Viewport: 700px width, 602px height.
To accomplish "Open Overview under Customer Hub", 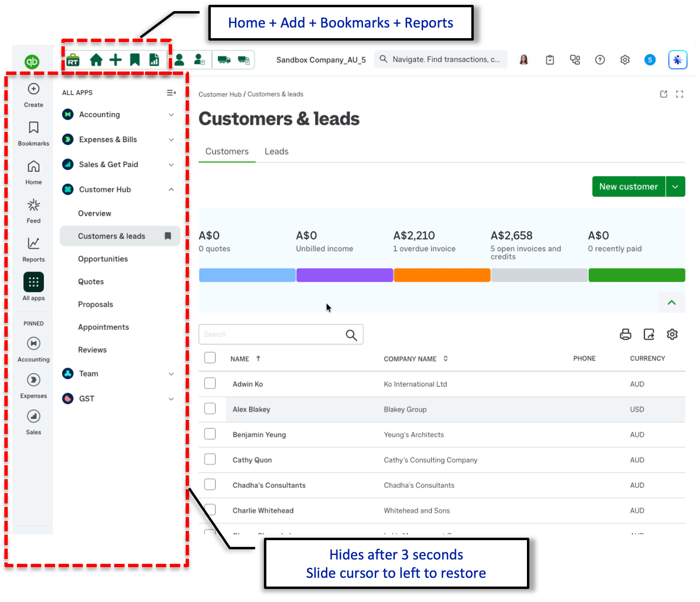I will pos(95,213).
